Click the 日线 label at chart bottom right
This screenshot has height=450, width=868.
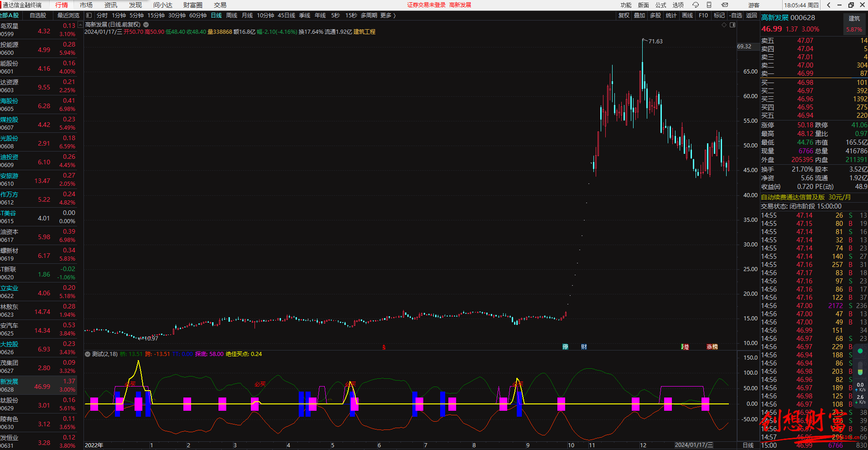(x=748, y=445)
